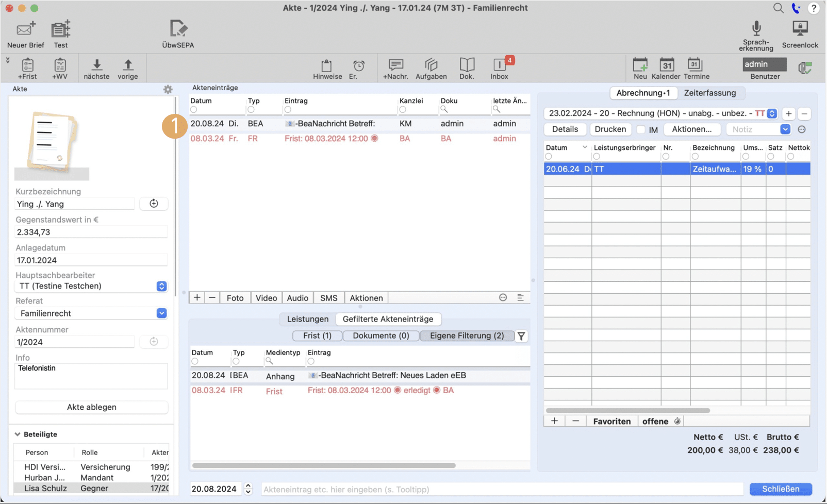This screenshot has width=827, height=504.
Task: Select Gefilterte Akteneinträge tab
Action: [x=388, y=319]
